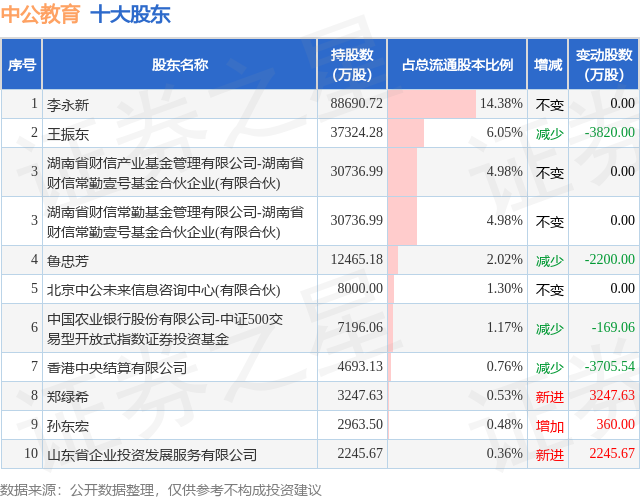Click holding value 8000.00
The image size is (640, 499).
pyautogui.click(x=360, y=288)
